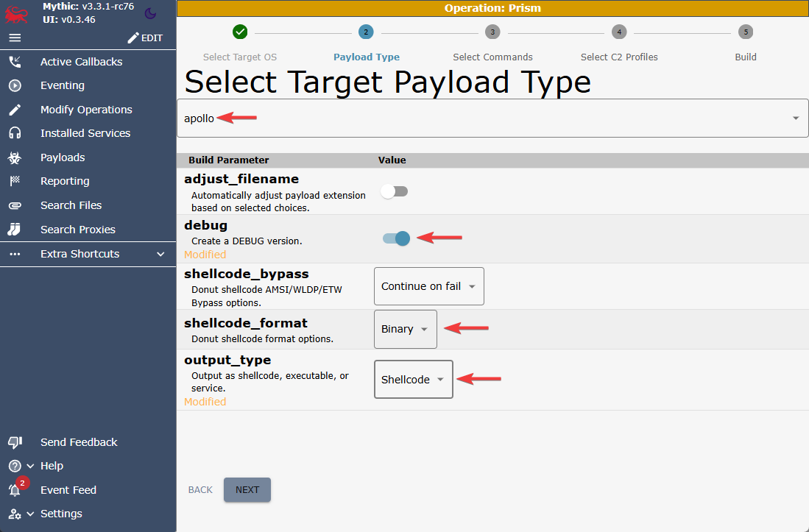
Task: Click the Reporting flag icon
Action: [15, 181]
